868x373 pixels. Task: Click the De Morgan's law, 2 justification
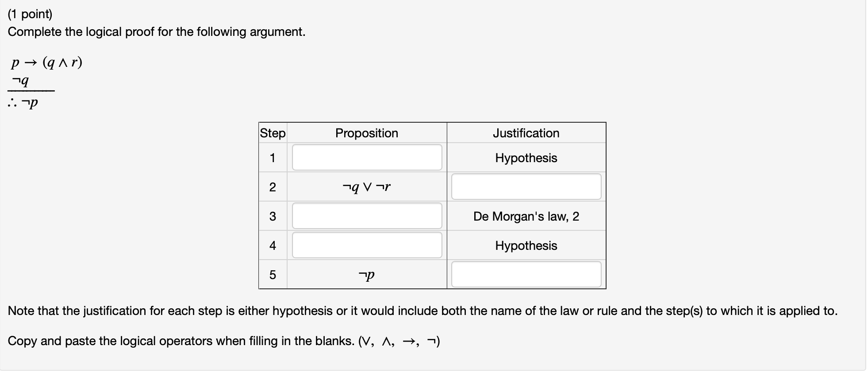526,216
